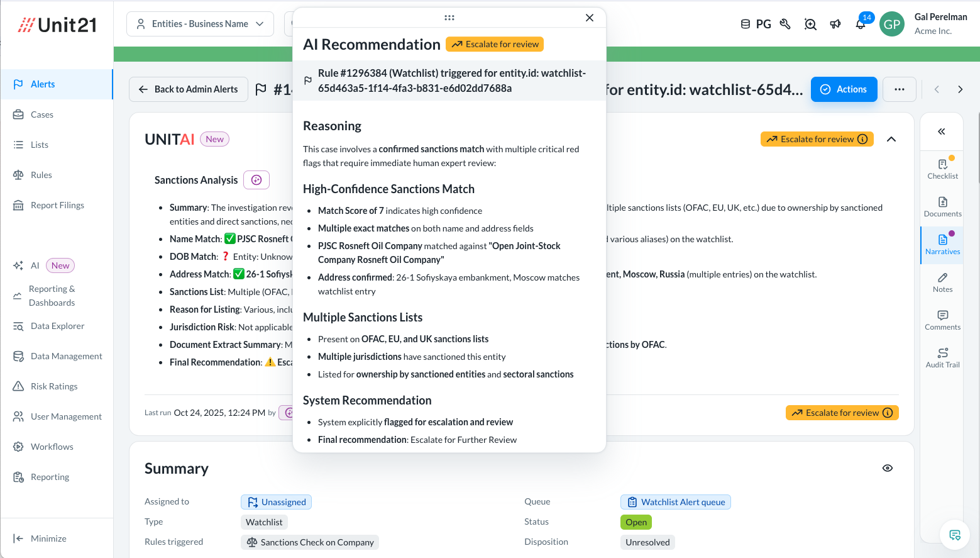Image resolution: width=980 pixels, height=558 pixels.
Task: Open the GP user avatar menu
Action: (891, 24)
